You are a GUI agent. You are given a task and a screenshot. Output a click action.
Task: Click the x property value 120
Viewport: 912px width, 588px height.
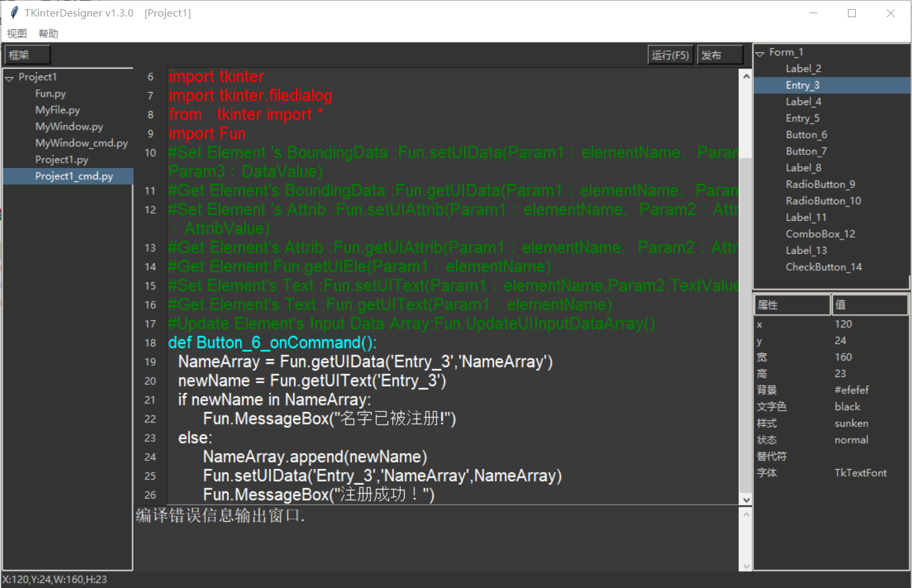pos(843,324)
